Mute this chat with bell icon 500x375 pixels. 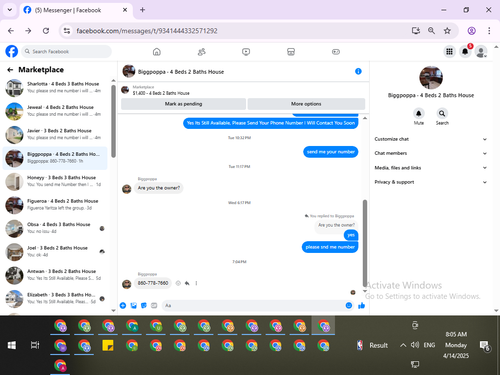point(419,113)
